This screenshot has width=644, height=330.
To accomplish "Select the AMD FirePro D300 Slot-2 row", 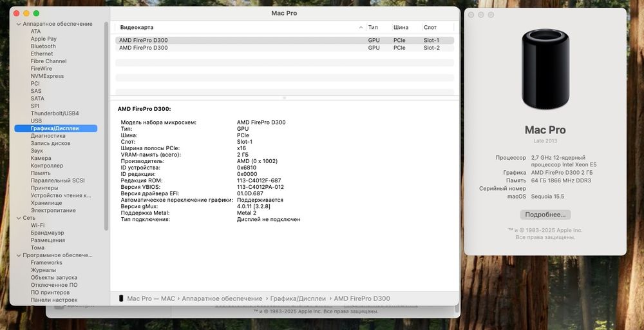I will [x=285, y=48].
